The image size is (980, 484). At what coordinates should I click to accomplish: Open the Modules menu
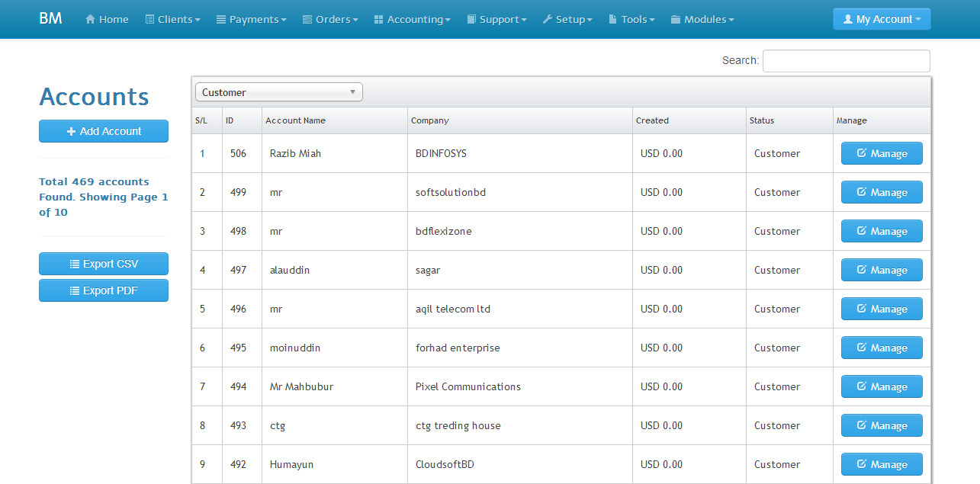(x=702, y=19)
